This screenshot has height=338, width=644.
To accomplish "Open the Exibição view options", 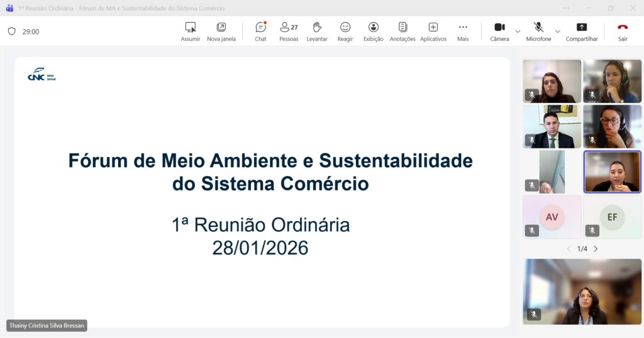I will [373, 31].
